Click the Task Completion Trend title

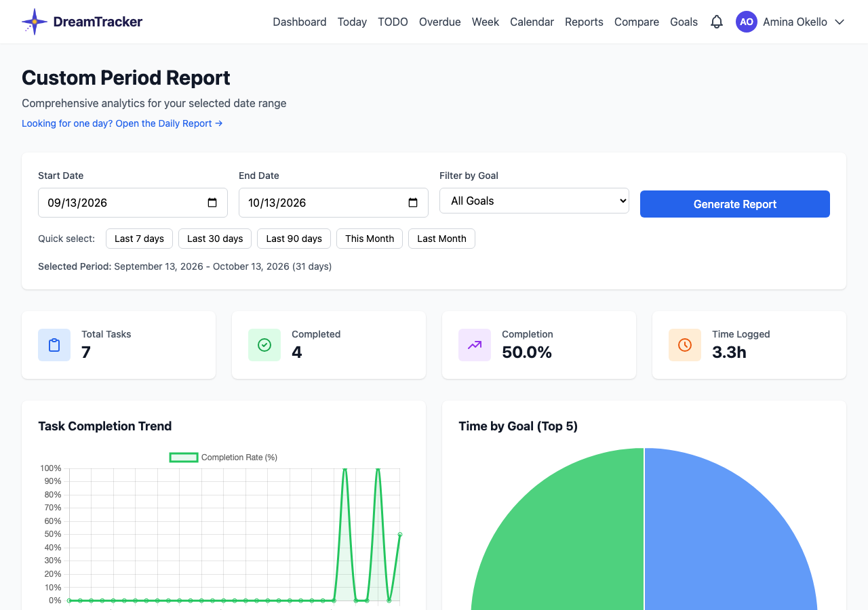click(x=105, y=426)
